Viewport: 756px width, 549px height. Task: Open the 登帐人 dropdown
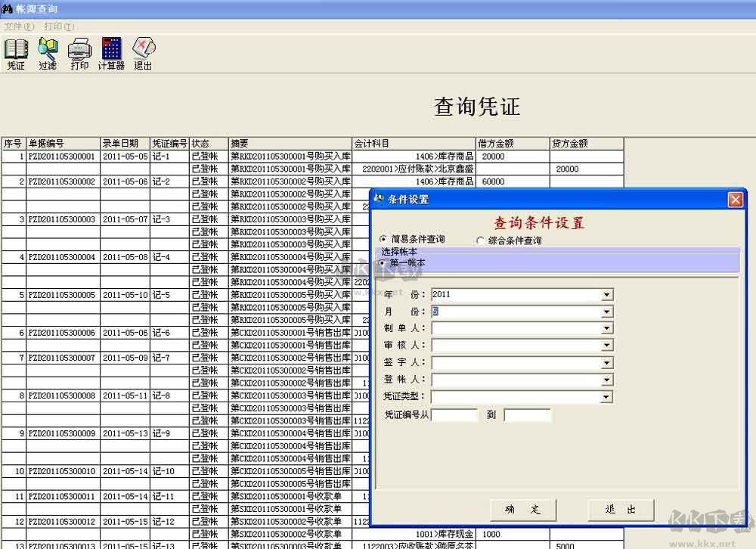click(x=609, y=379)
